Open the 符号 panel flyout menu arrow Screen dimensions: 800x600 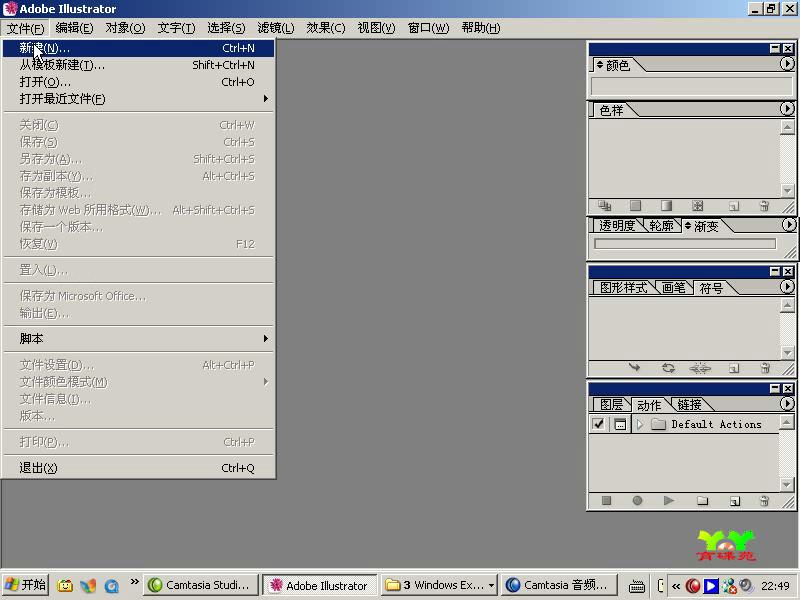tap(787, 287)
